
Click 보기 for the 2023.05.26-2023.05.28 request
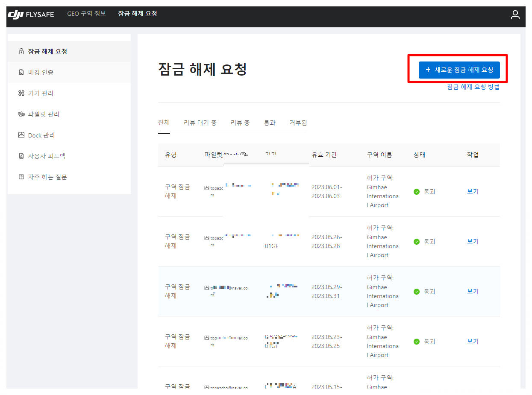[473, 242]
